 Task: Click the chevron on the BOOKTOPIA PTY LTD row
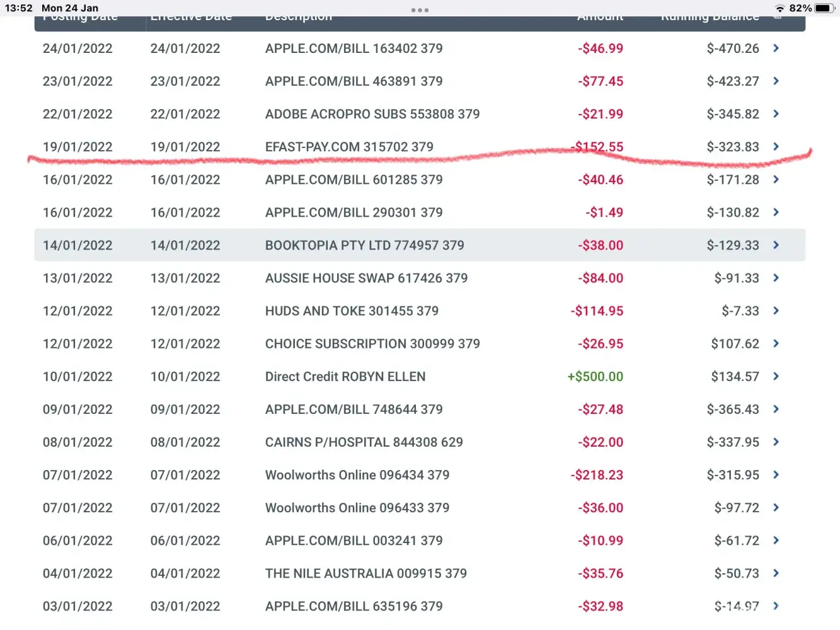776,245
